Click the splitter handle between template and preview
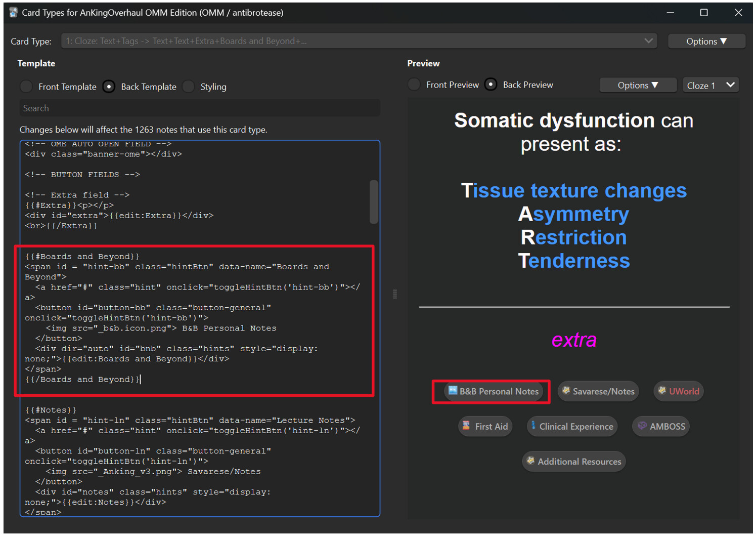 pos(395,294)
